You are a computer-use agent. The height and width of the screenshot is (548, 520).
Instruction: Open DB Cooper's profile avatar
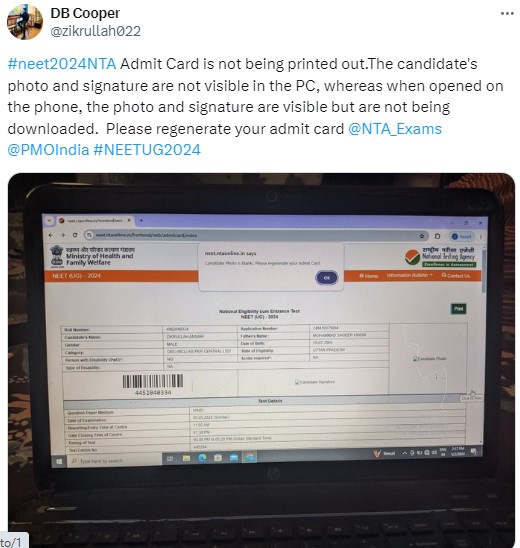[x=25, y=22]
